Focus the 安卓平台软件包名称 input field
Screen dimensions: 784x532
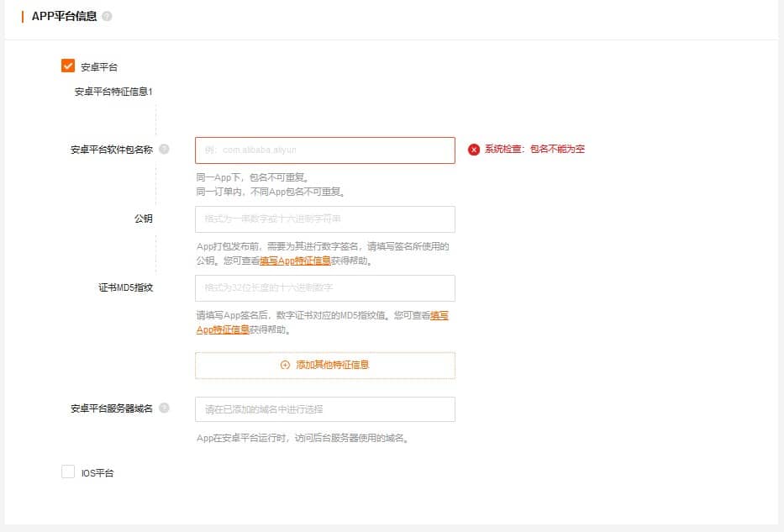324,150
